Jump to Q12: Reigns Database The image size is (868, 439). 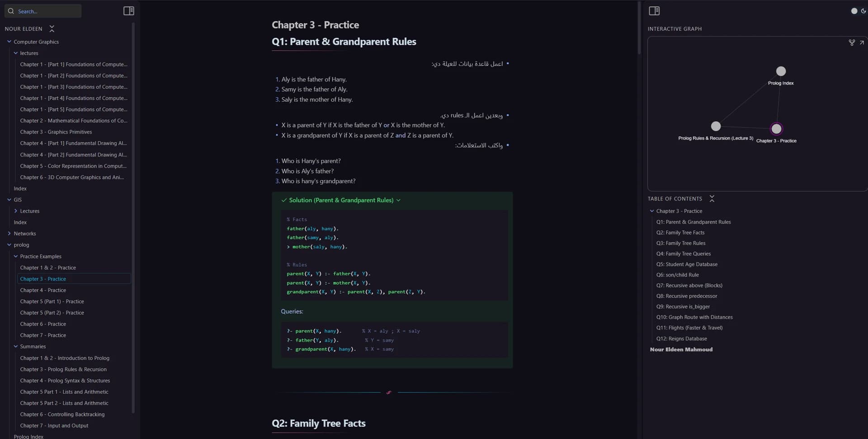click(682, 339)
